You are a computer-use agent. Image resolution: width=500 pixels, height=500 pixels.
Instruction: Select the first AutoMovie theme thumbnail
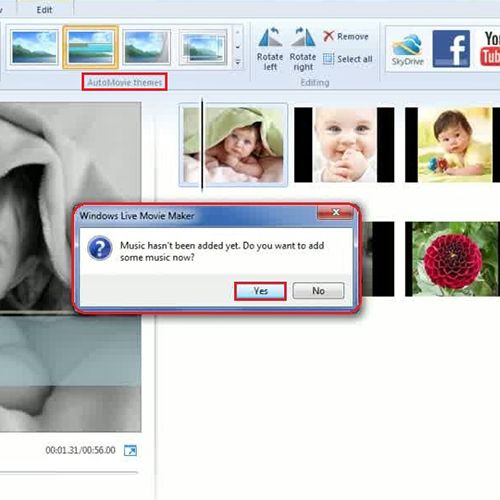(x=34, y=47)
